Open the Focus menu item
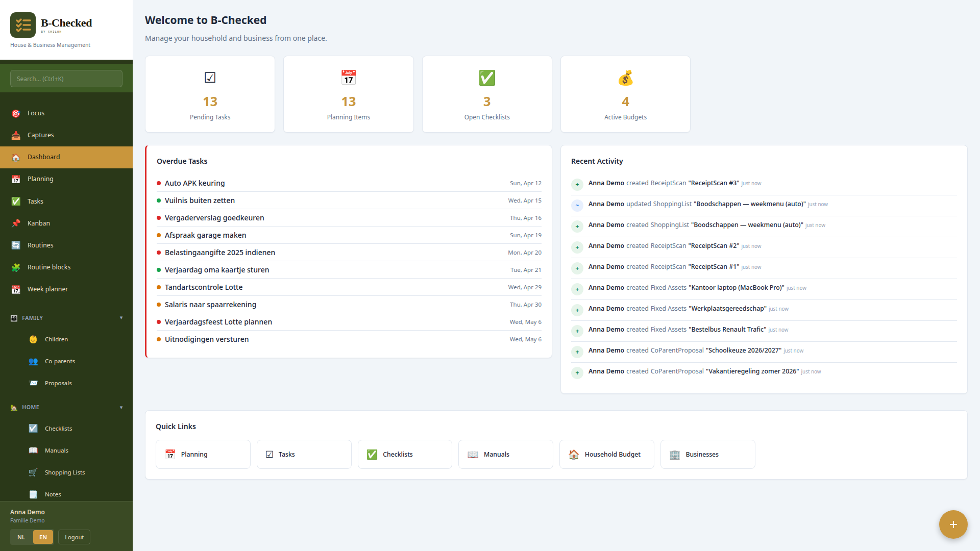Image resolution: width=980 pixels, height=551 pixels. [x=66, y=113]
